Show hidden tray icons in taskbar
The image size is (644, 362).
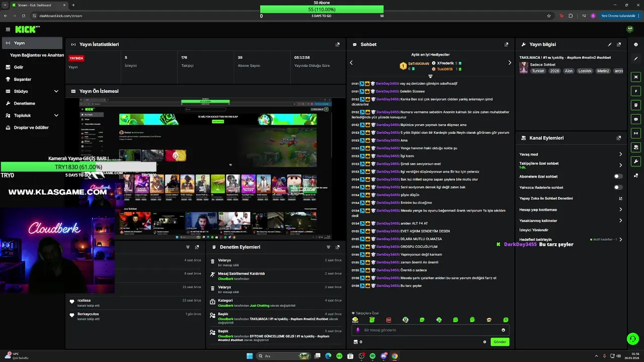(x=597, y=356)
